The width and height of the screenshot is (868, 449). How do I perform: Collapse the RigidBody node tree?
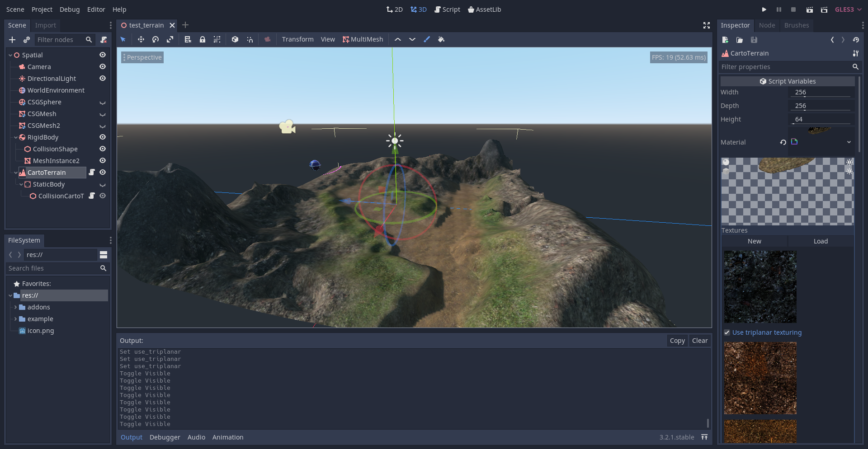coord(16,137)
